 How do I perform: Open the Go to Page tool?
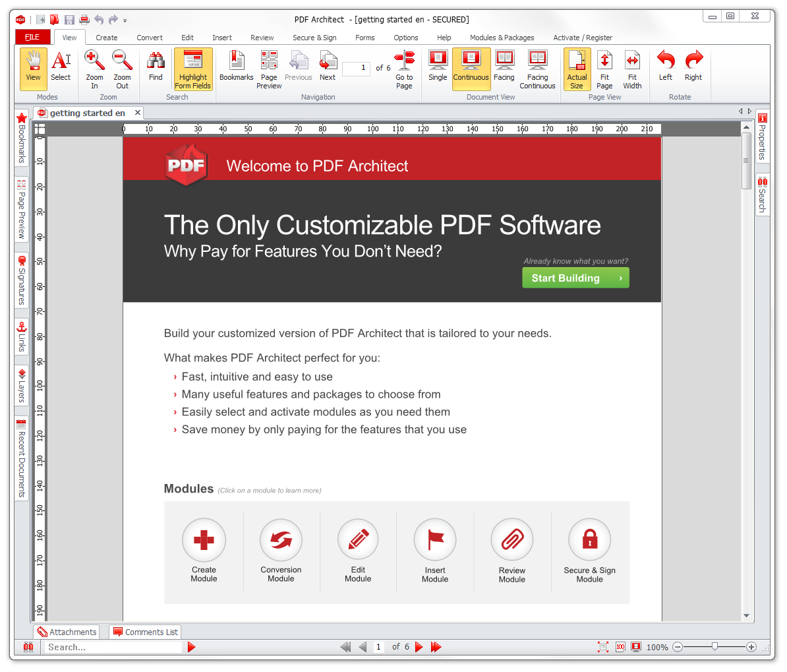404,69
